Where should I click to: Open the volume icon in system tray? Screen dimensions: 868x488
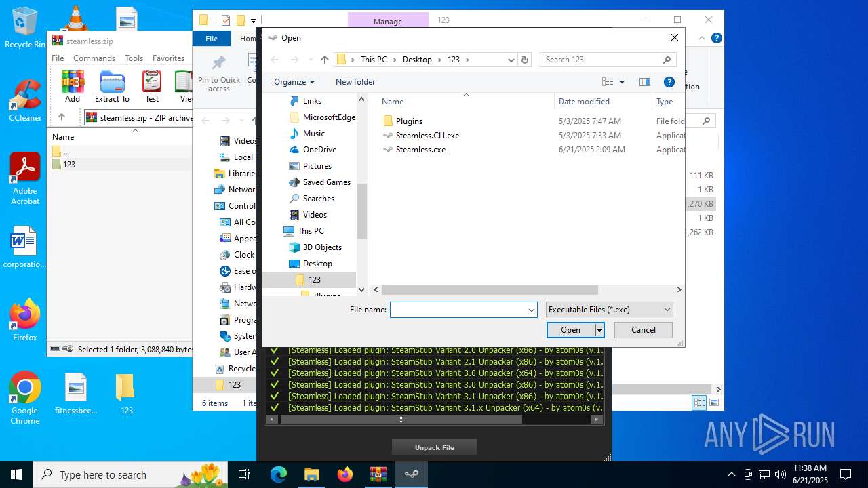coord(781,474)
